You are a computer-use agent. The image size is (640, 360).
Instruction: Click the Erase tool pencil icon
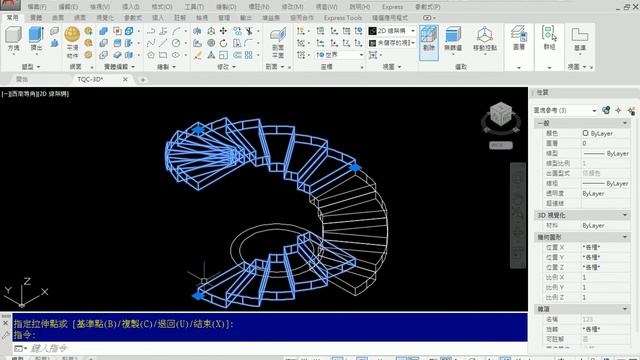(x=198, y=55)
